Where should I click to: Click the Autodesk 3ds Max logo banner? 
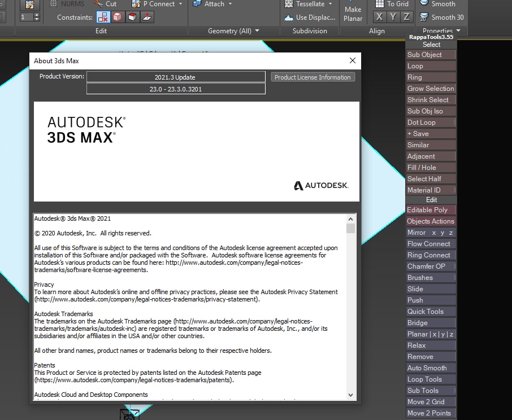click(x=197, y=151)
